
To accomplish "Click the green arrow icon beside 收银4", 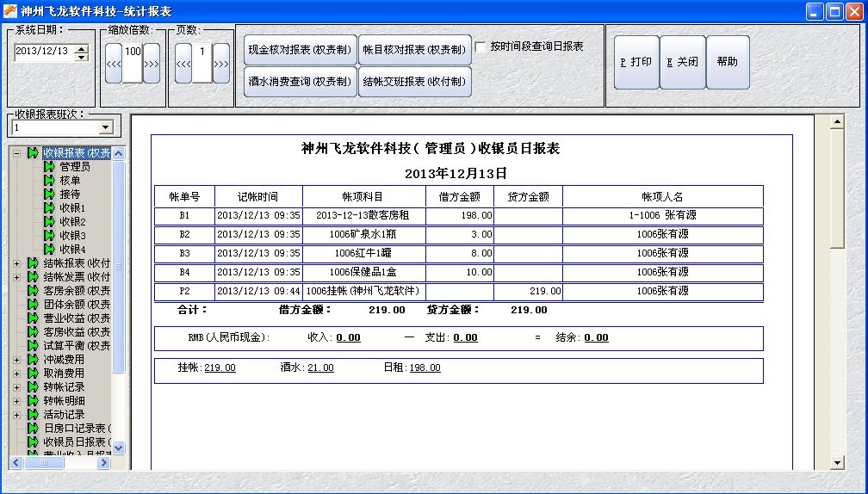I will click(x=49, y=250).
